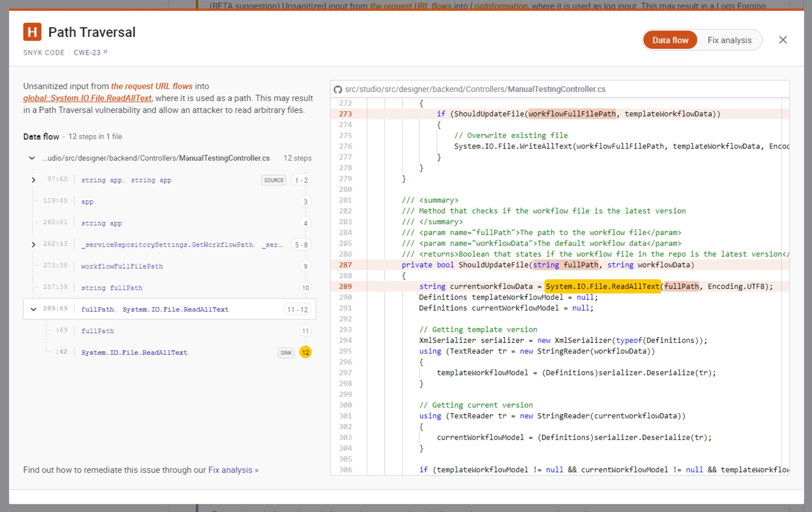The image size is (812, 512).
Task: Select the fullPath step row at 289:69
Action: point(169,309)
